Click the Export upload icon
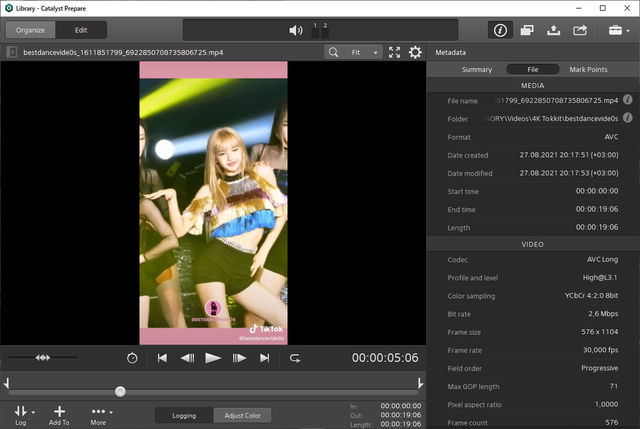The width and height of the screenshot is (640, 429). click(x=554, y=30)
